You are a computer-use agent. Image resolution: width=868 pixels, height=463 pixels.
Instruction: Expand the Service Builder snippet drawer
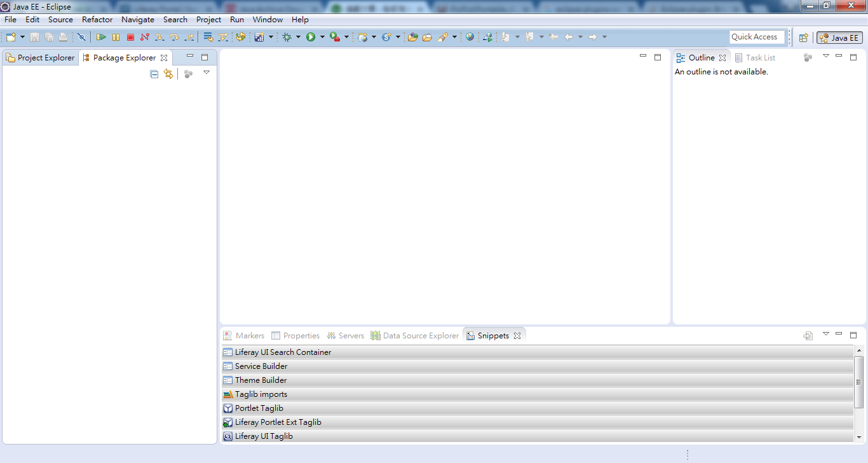(x=537, y=366)
